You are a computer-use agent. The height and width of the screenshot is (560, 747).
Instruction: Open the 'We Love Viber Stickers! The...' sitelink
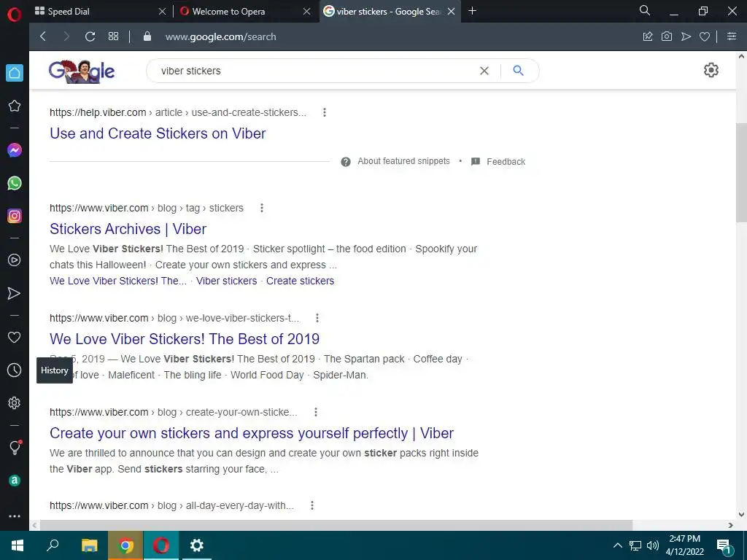[118, 281]
